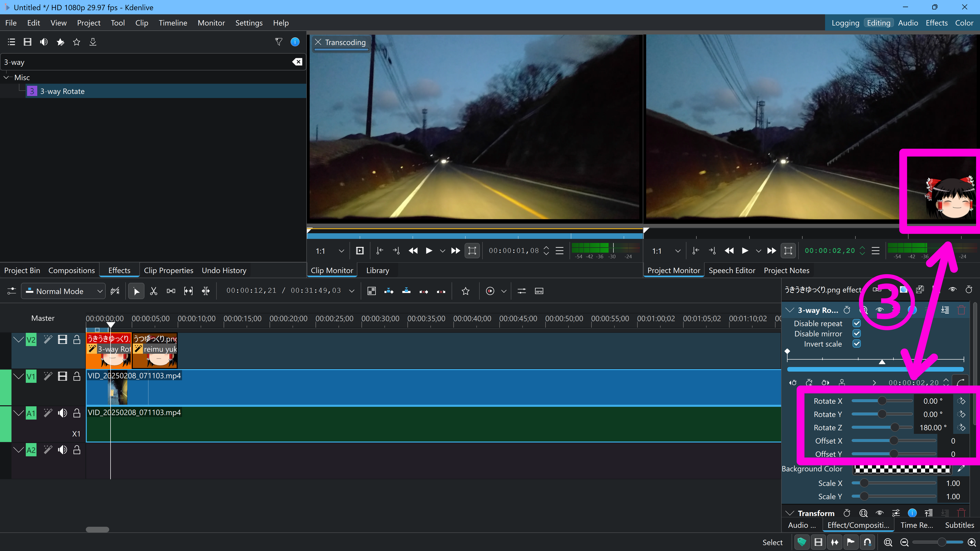Switch to Logging workspace layout
Screen dimensions: 980x551
pos(845,23)
